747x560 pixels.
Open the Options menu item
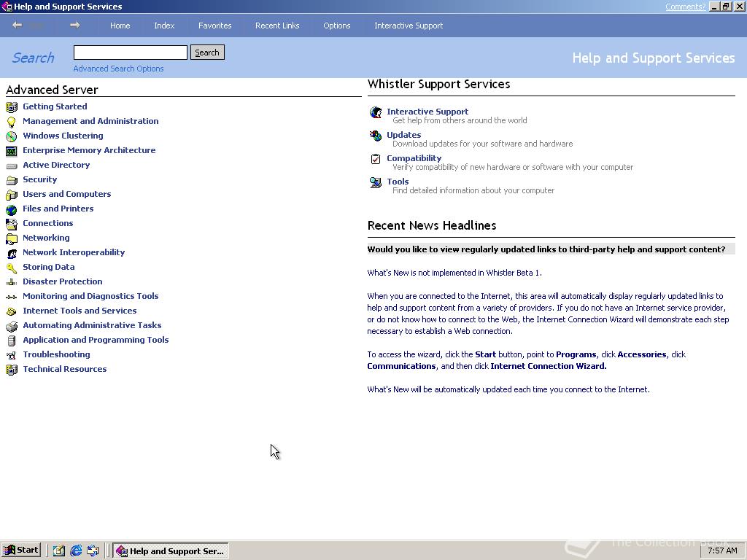[337, 26]
